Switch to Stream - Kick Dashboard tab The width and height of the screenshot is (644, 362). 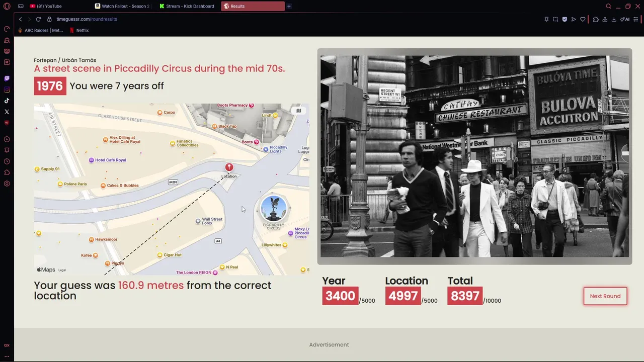coord(187,6)
